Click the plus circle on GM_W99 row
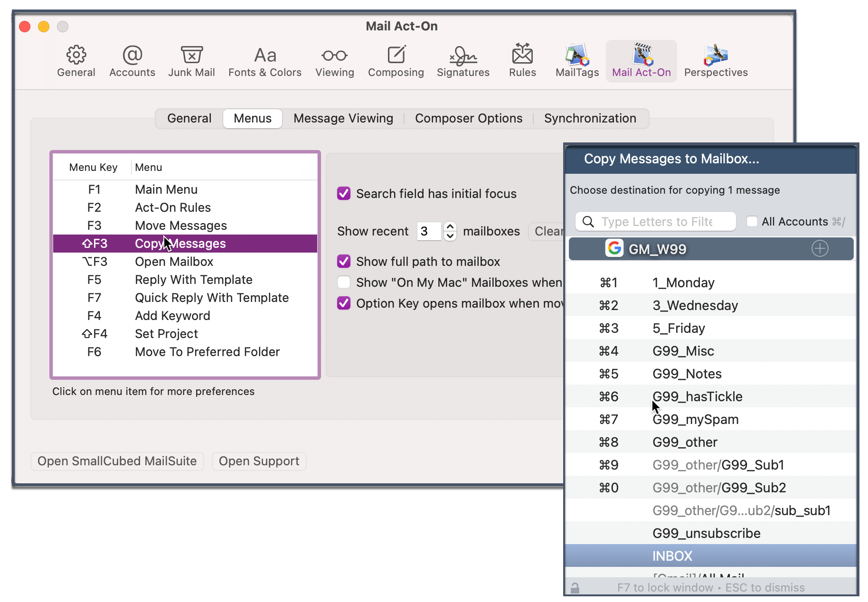Image resolution: width=868 pixels, height=602 pixels. 820,248
